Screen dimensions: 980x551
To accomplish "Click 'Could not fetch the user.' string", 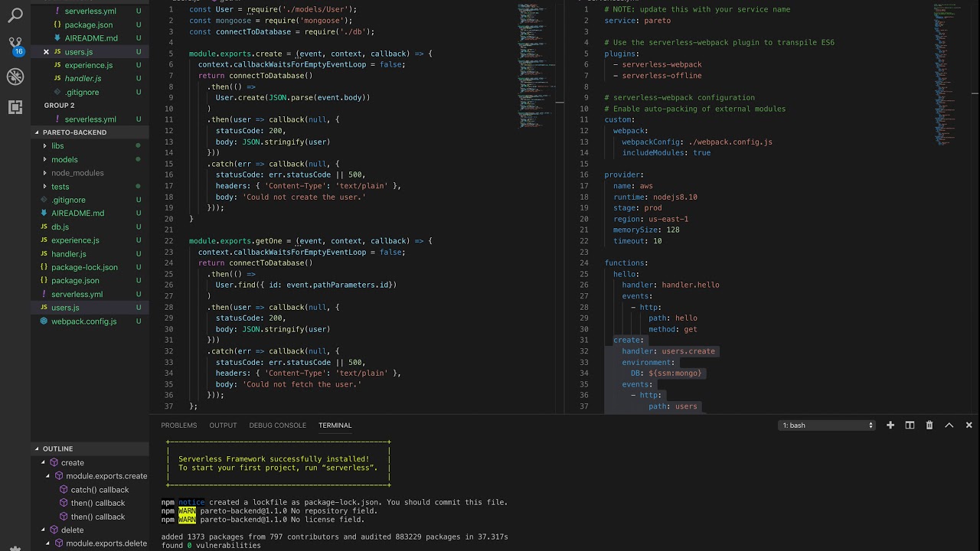I will tap(302, 384).
